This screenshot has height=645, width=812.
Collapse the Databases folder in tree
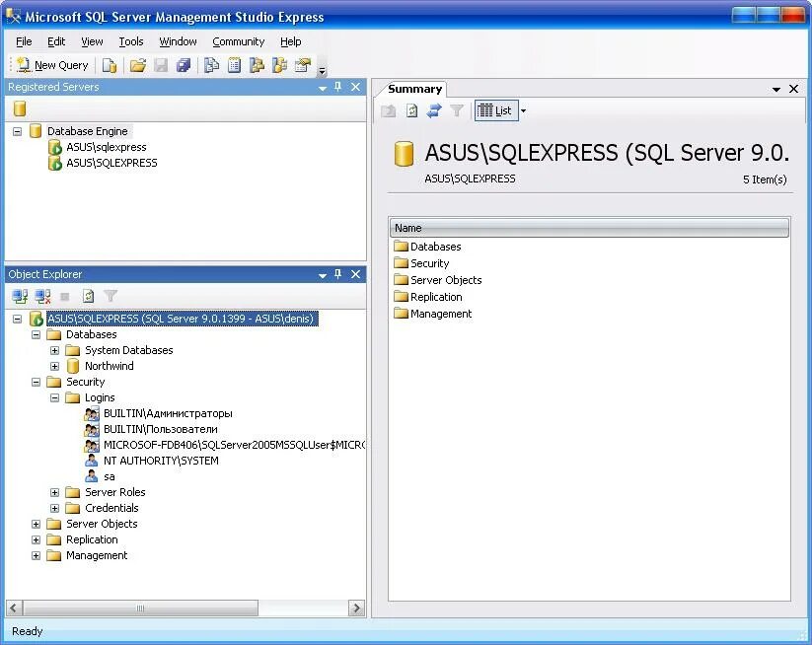click(x=36, y=335)
